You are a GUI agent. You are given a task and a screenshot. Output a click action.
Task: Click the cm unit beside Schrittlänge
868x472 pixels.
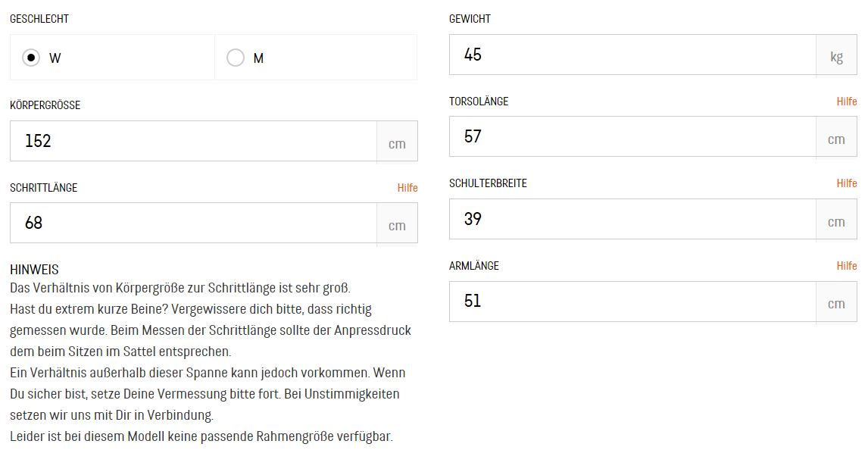(397, 225)
